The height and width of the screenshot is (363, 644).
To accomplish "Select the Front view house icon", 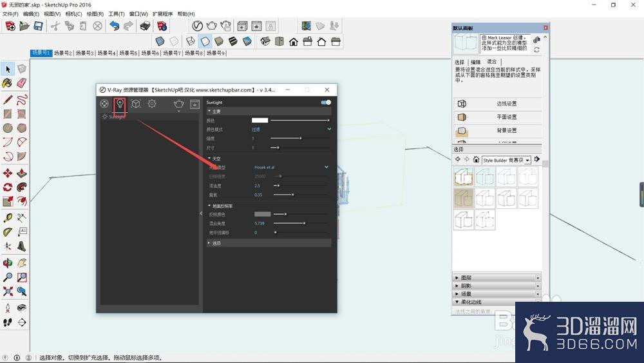I will [x=294, y=41].
